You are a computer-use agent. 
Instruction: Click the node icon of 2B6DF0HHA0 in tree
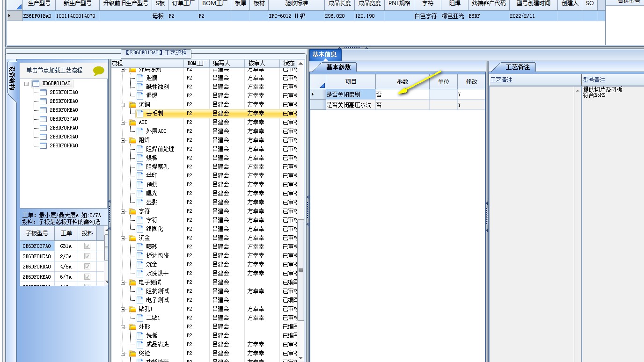coord(44,145)
